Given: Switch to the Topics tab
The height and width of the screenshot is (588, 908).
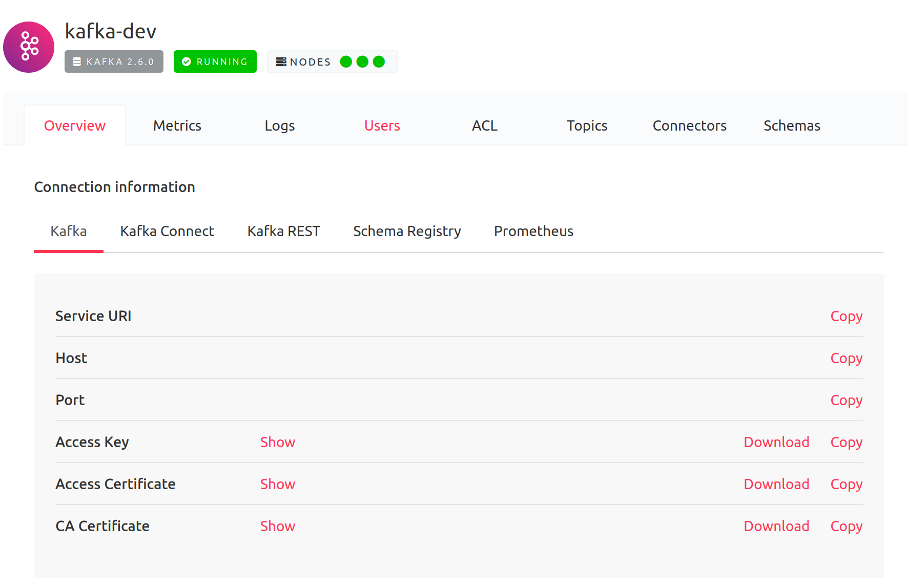Looking at the screenshot, I should click(587, 125).
